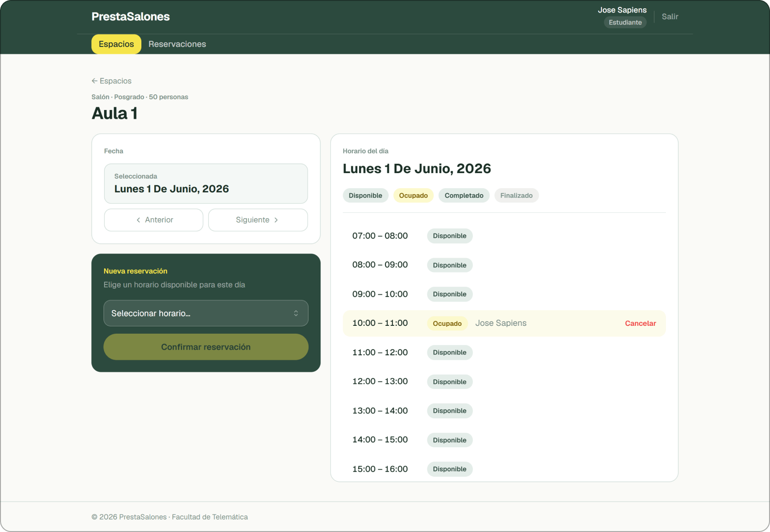
Task: Click Disponible badge for 15:00 – 16:00
Action: point(449,469)
